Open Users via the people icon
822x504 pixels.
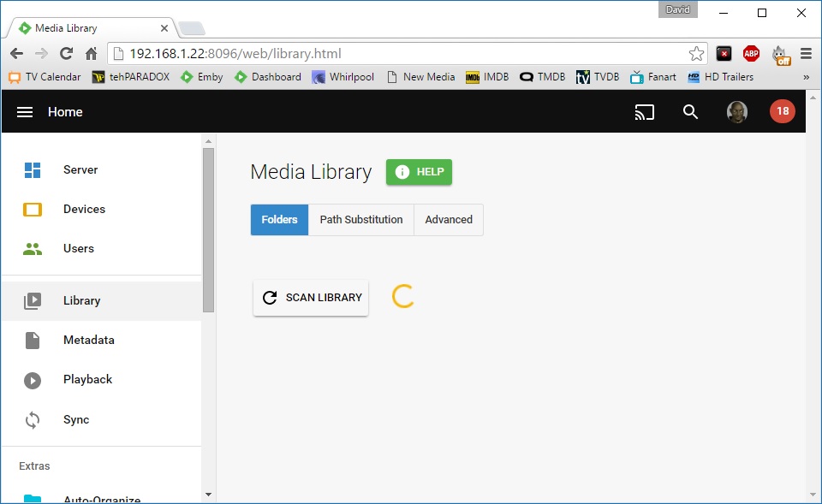point(33,248)
